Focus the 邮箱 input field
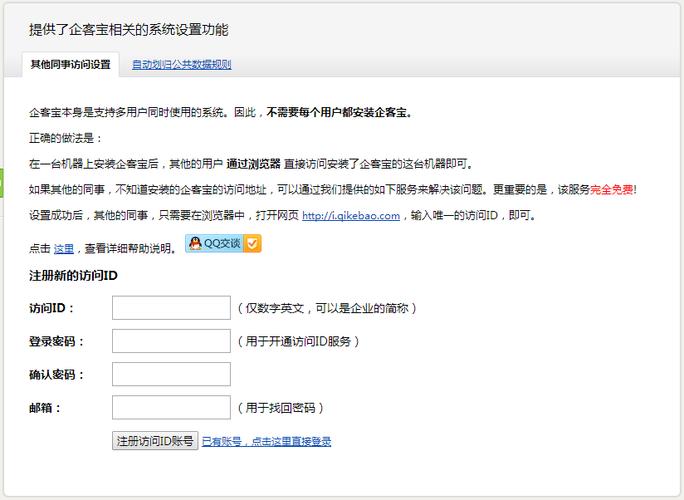Screen dimensions: 684x500 point(171,407)
